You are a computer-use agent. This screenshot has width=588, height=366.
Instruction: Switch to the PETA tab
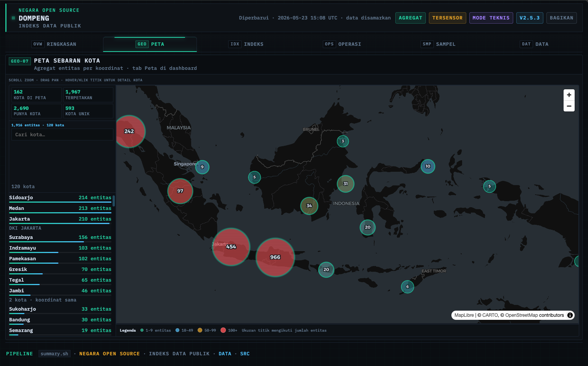click(150, 44)
